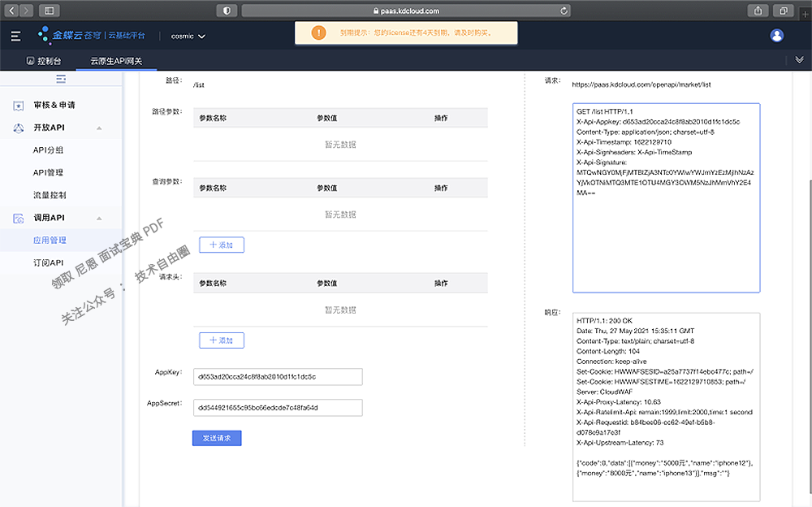Click 暂无数据 in the 路径参数 table
The height and width of the screenshot is (507, 812).
click(340, 145)
